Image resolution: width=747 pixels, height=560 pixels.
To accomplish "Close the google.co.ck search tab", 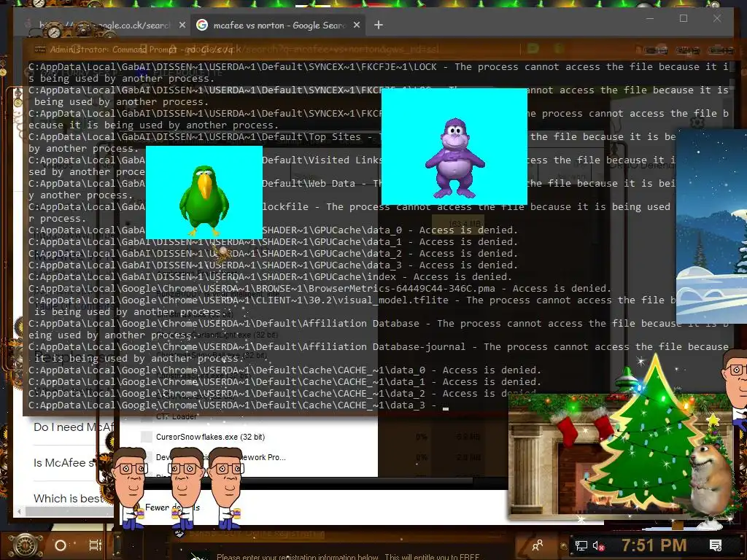I will (x=182, y=26).
